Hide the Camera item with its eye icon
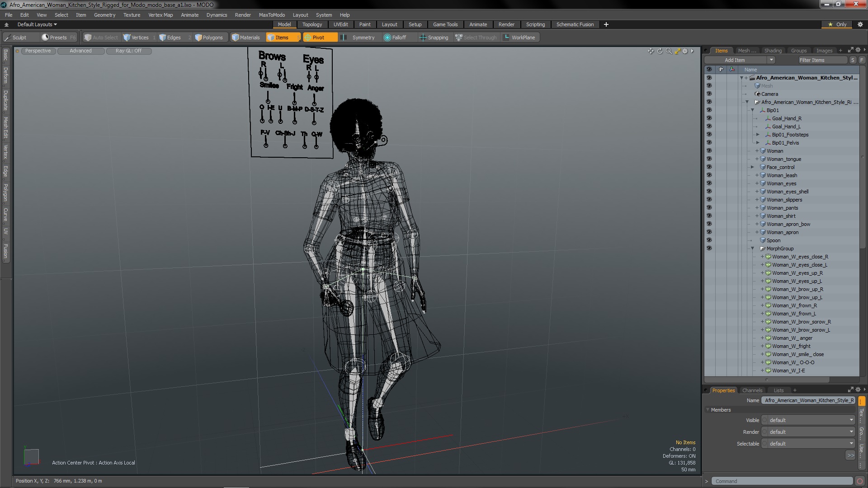Viewport: 868px width, 488px height. pos(709,94)
